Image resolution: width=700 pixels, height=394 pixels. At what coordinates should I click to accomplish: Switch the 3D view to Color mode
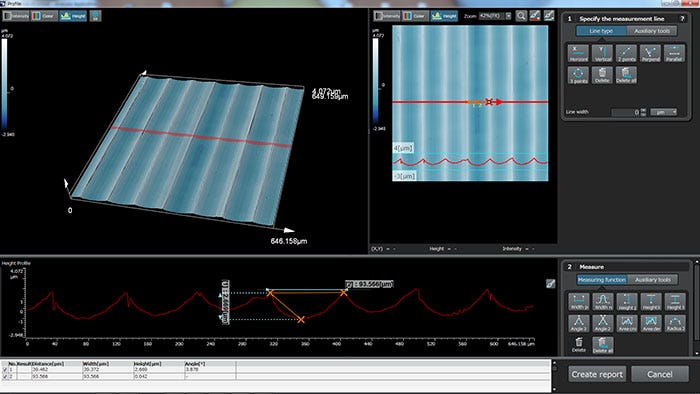click(44, 16)
